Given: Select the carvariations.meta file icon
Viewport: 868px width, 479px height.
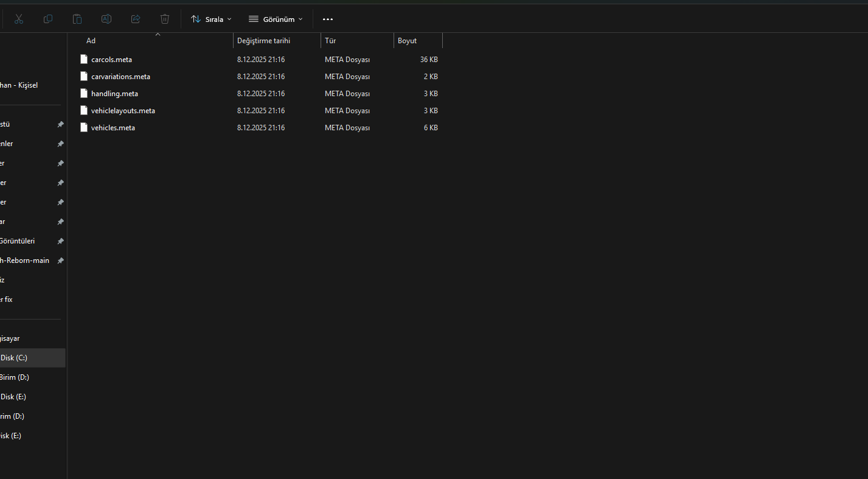Looking at the screenshot, I should [84, 76].
